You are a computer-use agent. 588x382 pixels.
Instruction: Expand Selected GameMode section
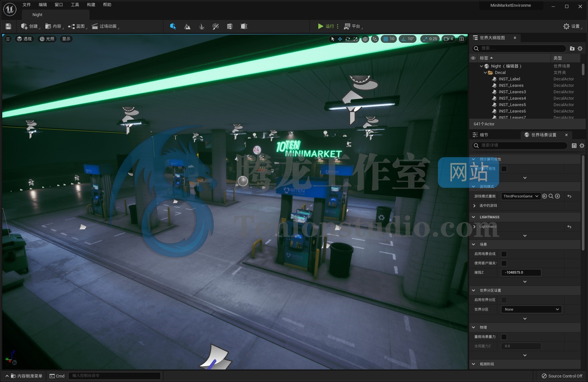[x=474, y=206]
